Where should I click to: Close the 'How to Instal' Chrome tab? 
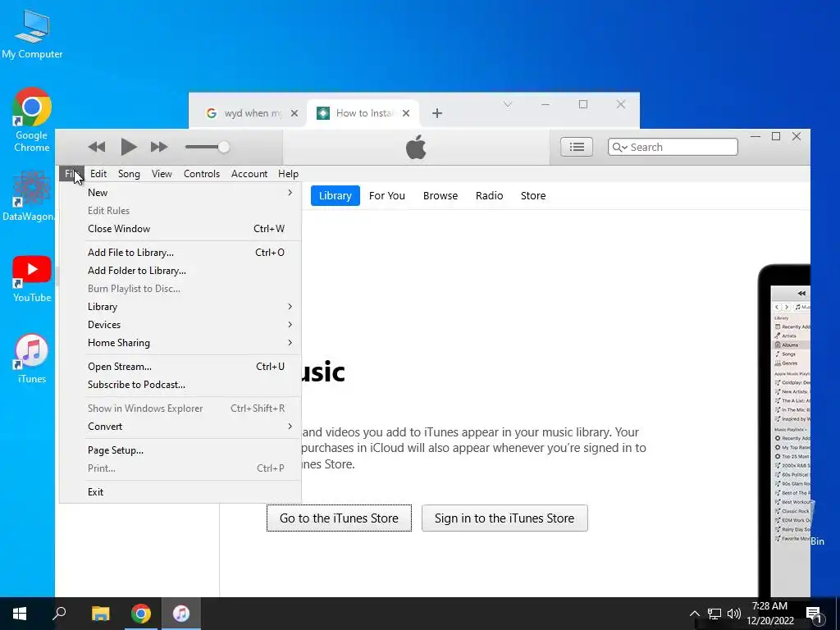[406, 113]
